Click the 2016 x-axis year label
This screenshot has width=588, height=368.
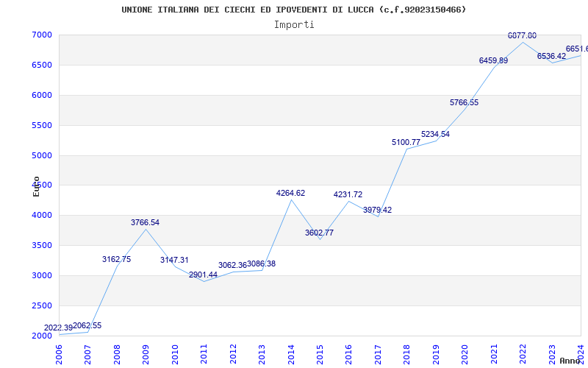click(348, 355)
